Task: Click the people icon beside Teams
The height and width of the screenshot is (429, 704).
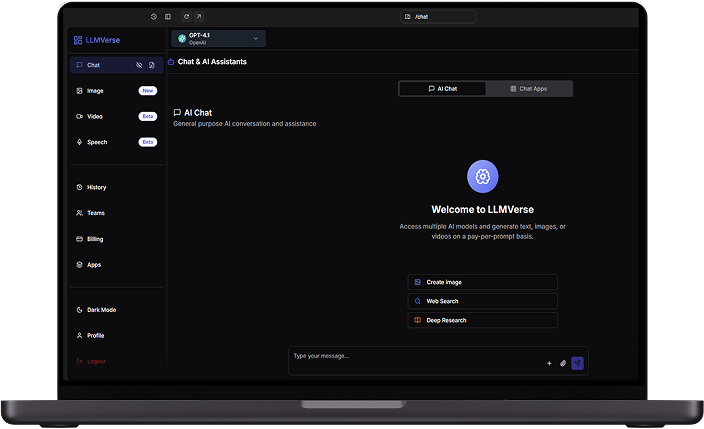Action: click(79, 213)
